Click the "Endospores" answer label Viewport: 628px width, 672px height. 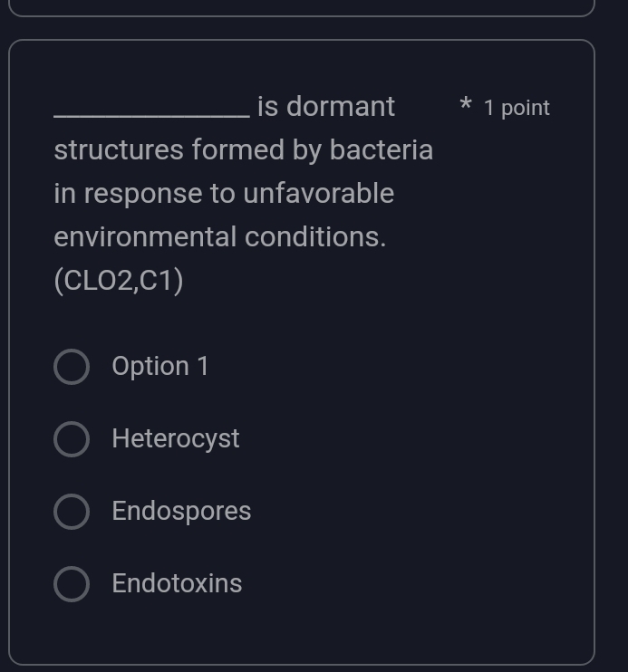(181, 512)
